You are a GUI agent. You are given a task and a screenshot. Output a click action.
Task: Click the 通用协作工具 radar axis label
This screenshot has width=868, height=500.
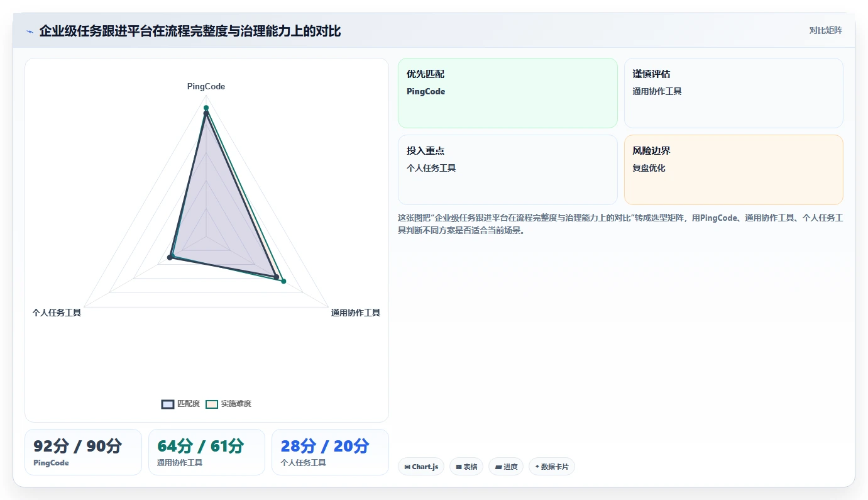[x=356, y=313]
